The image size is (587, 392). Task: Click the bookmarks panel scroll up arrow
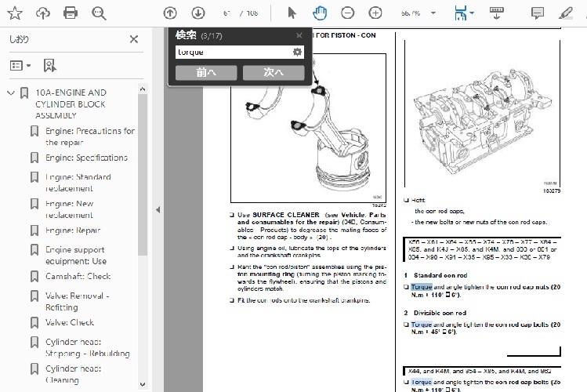tap(143, 89)
